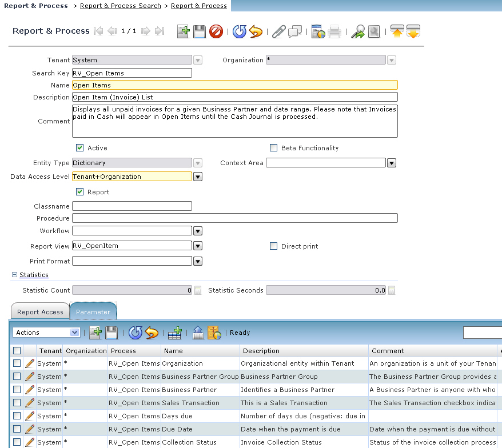Screen dimensions: 502x448
Task: Click the New Record icon in the top toolbar
Action: pos(183,31)
